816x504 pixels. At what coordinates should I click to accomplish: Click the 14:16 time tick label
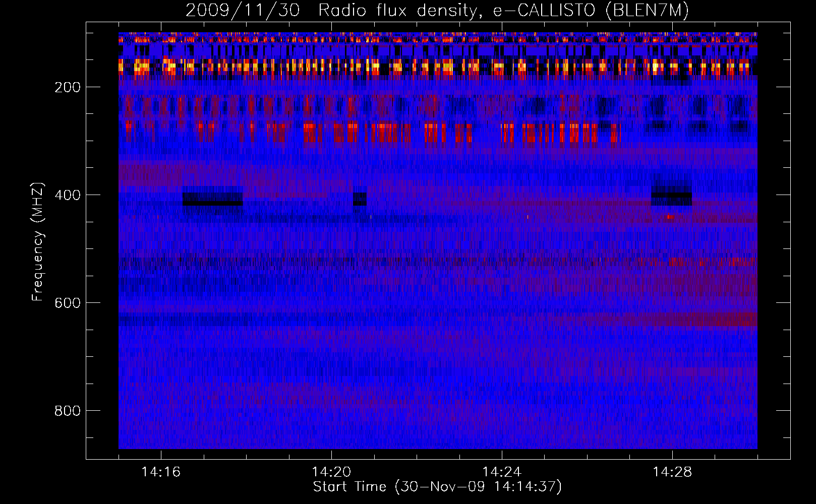coord(161,472)
